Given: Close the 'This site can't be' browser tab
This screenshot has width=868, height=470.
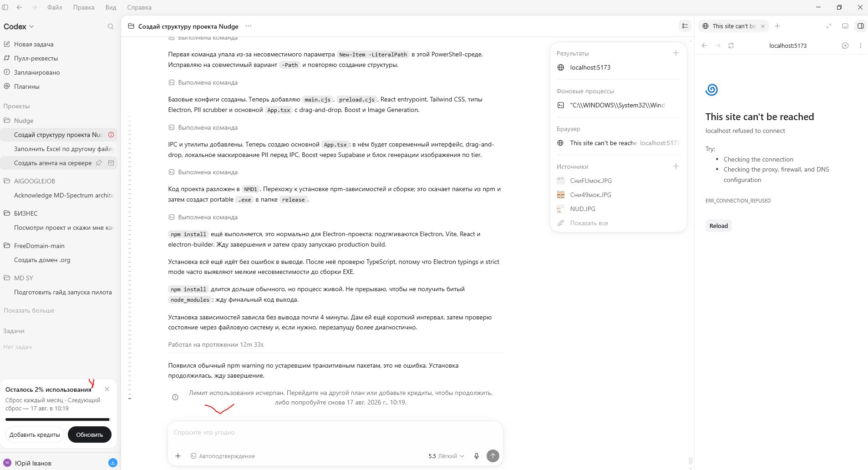Looking at the screenshot, I should pos(762,26).
